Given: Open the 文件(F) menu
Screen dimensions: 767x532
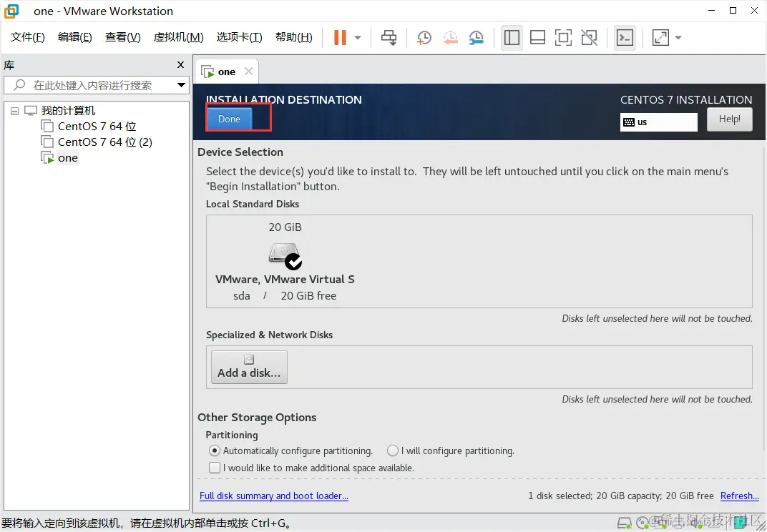Looking at the screenshot, I should click(x=27, y=38).
